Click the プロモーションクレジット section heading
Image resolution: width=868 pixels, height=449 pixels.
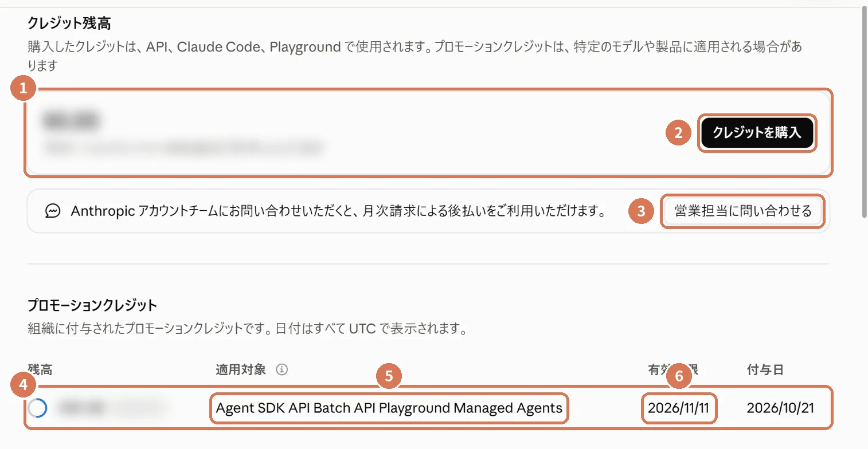click(92, 304)
